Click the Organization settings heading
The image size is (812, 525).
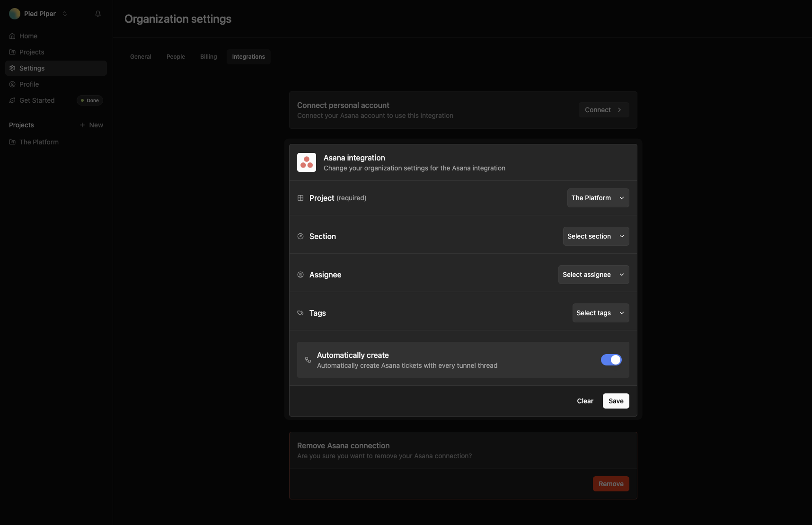[x=178, y=19]
